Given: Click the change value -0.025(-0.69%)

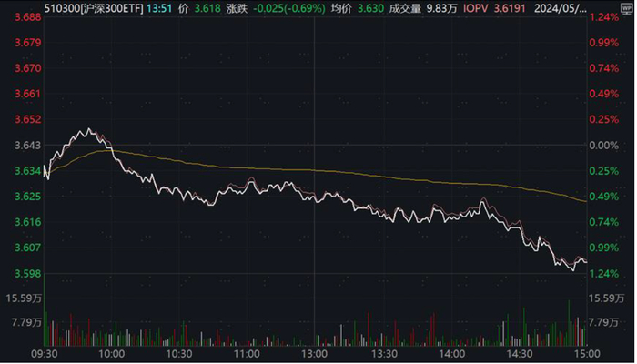Looking at the screenshot, I should (x=289, y=8).
